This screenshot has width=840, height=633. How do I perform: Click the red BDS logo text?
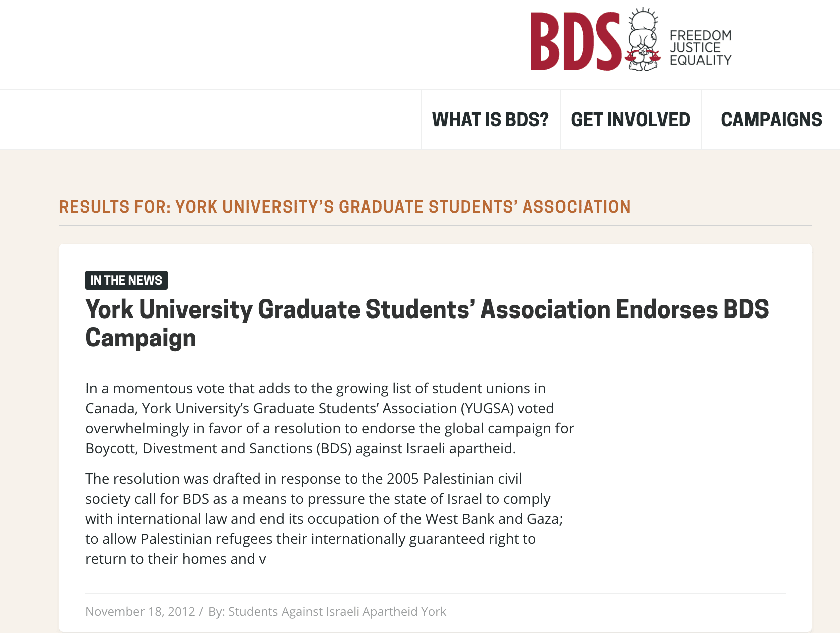[x=576, y=42]
